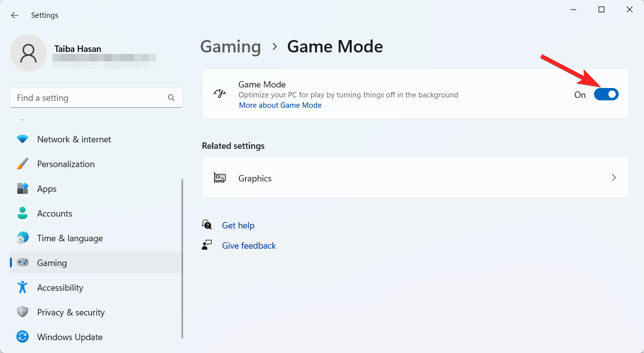Select the Network & internet sidebar icon
The height and width of the screenshot is (353, 644).
pyautogui.click(x=23, y=139)
